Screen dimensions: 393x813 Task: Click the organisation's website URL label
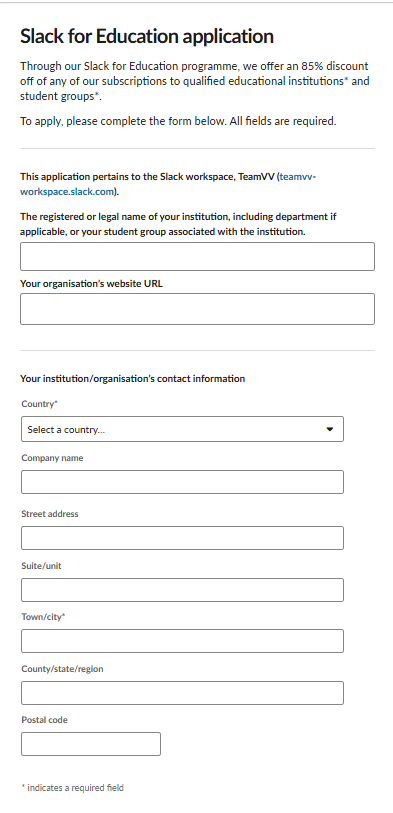(x=91, y=284)
